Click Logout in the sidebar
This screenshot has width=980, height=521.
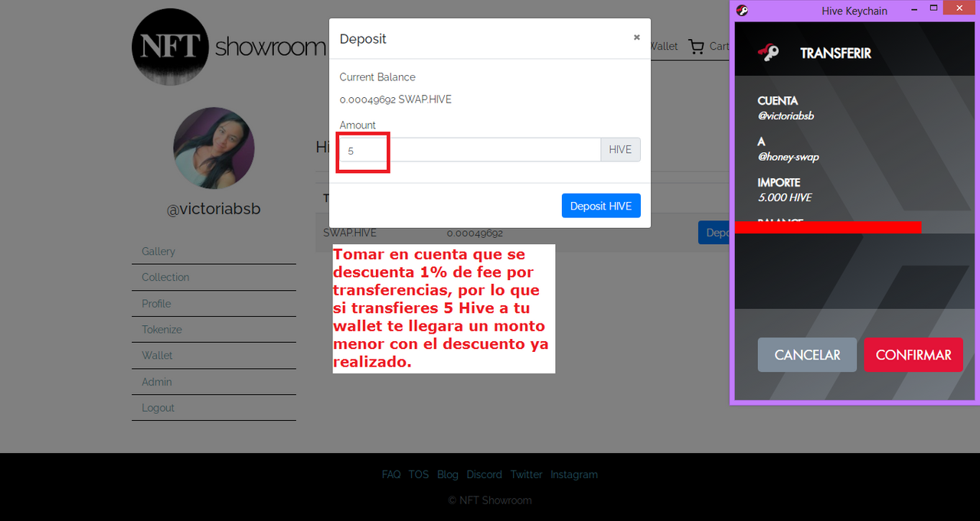[x=158, y=408]
